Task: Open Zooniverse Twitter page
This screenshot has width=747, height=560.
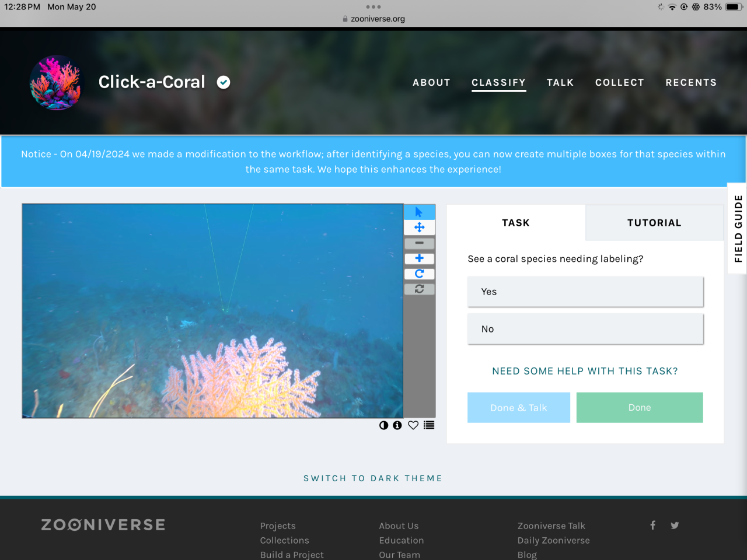Action: [x=675, y=525]
